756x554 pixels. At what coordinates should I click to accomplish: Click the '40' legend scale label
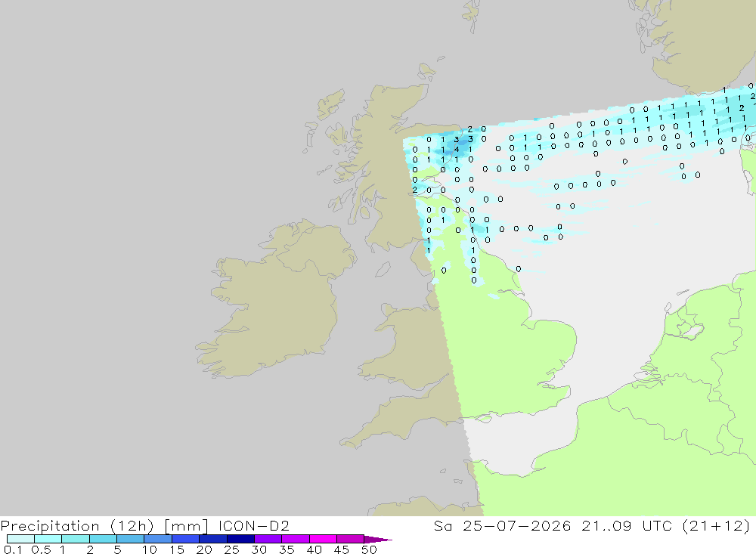point(314,549)
